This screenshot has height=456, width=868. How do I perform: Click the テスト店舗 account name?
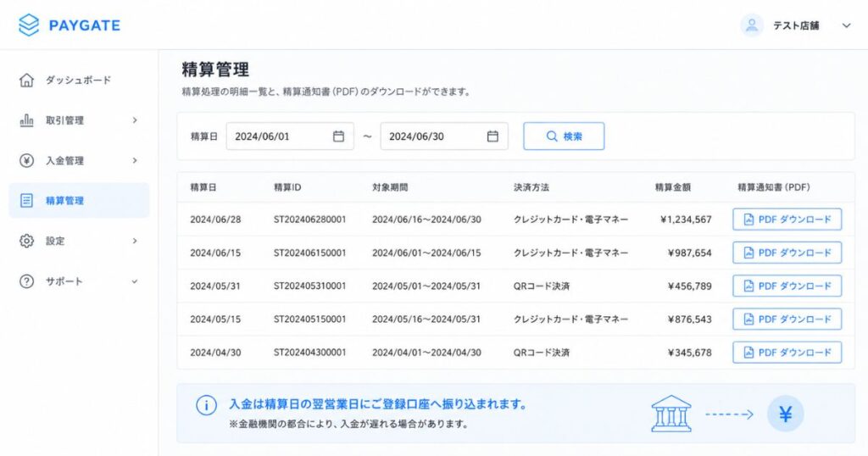coord(796,25)
